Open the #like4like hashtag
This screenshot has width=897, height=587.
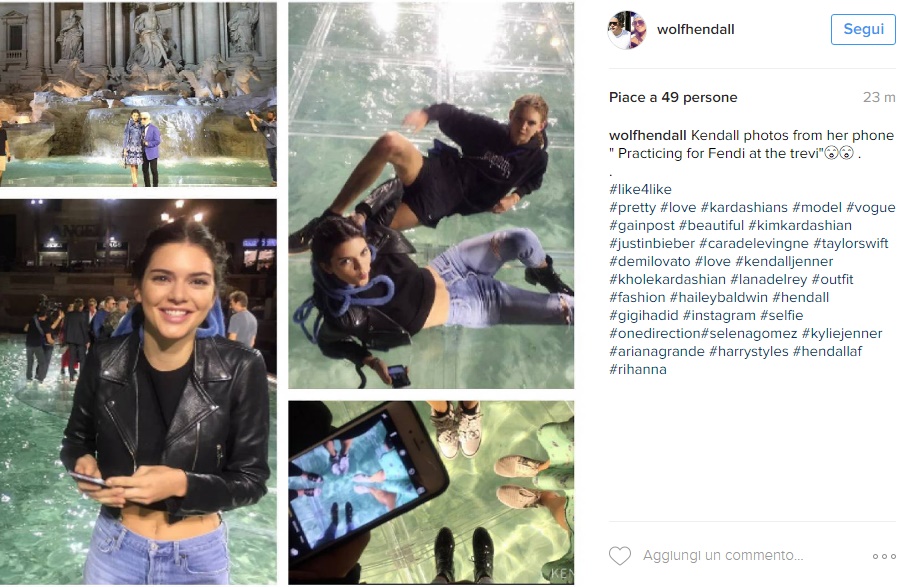point(640,189)
